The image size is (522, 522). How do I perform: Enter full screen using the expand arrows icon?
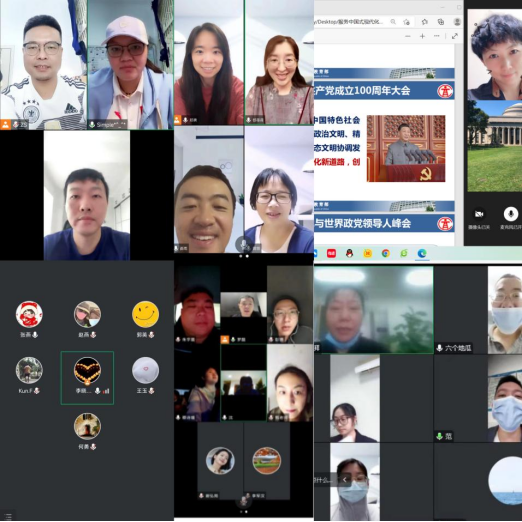pyautogui.click(x=455, y=36)
